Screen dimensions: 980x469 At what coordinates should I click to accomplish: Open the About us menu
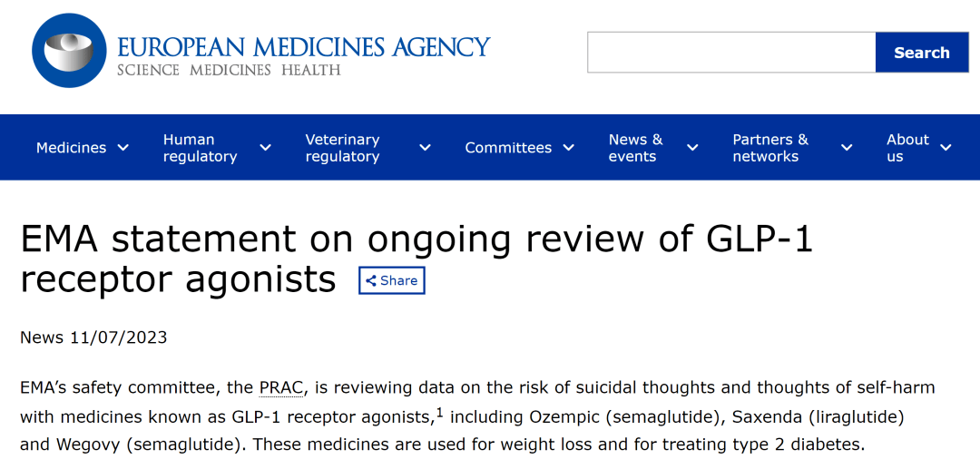[907, 148]
